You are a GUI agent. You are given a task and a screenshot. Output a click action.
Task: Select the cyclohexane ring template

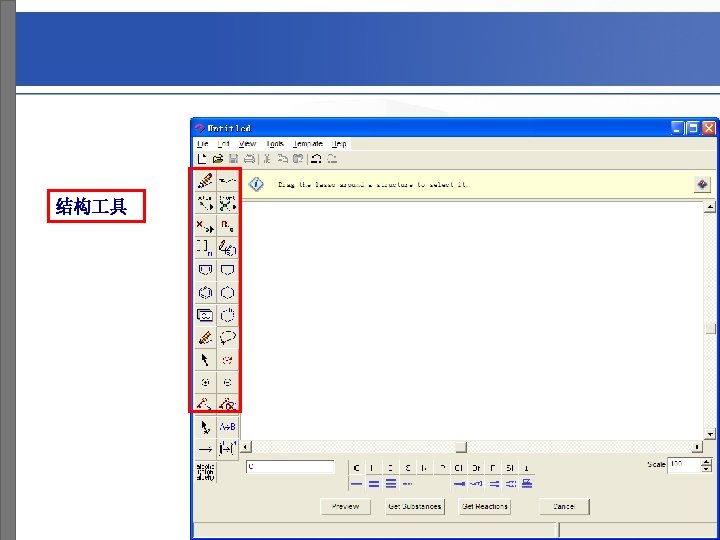(x=227, y=292)
